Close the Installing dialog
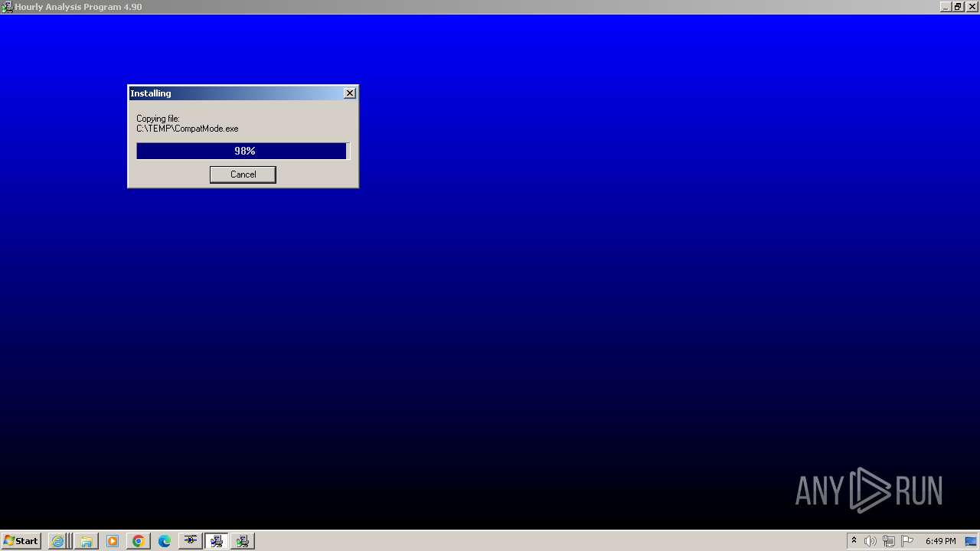 pyautogui.click(x=350, y=93)
